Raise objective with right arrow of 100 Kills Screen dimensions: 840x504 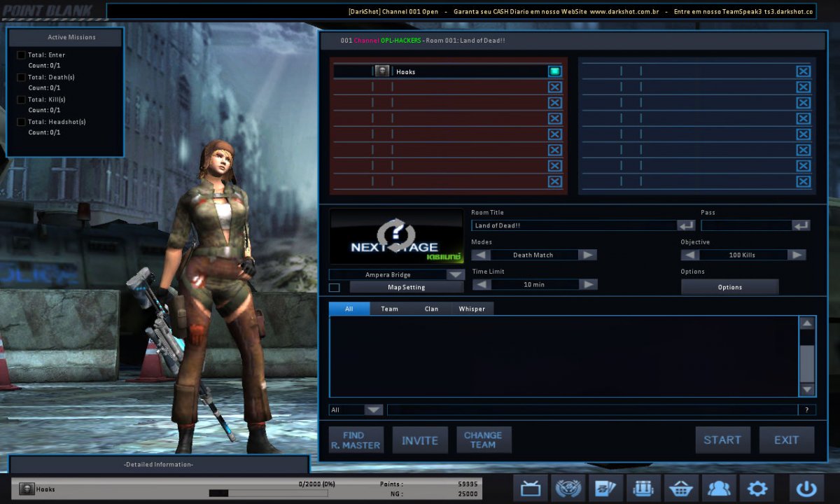(x=797, y=255)
